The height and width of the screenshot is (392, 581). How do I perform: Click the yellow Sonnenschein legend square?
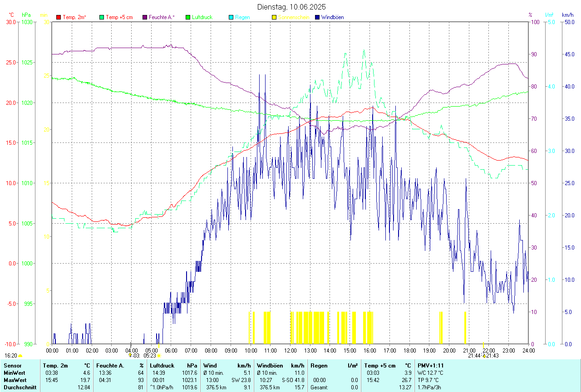(274, 17)
